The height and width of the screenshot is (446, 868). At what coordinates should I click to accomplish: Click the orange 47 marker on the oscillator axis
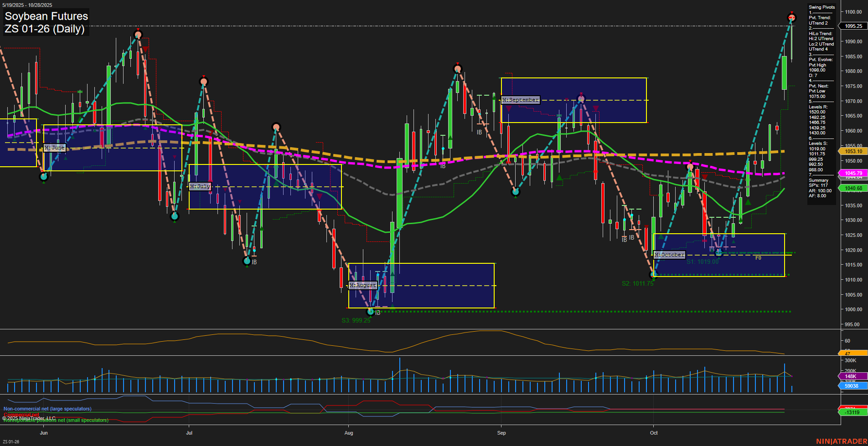tap(852, 353)
